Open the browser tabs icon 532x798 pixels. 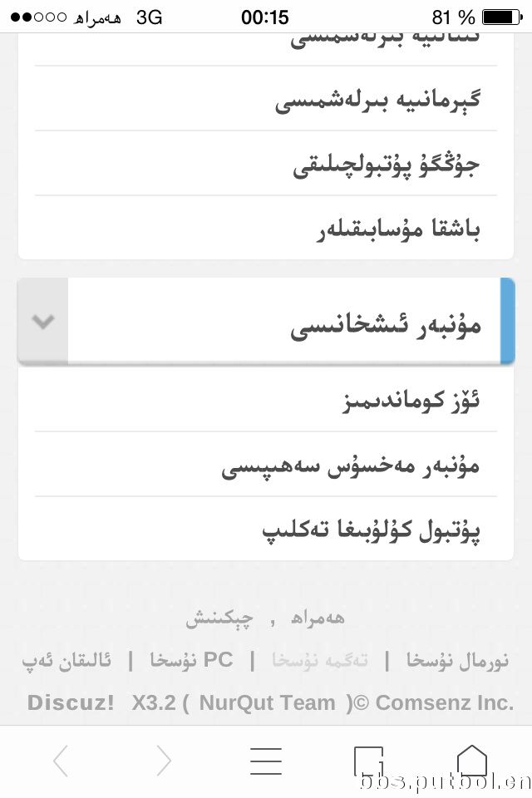(368, 761)
